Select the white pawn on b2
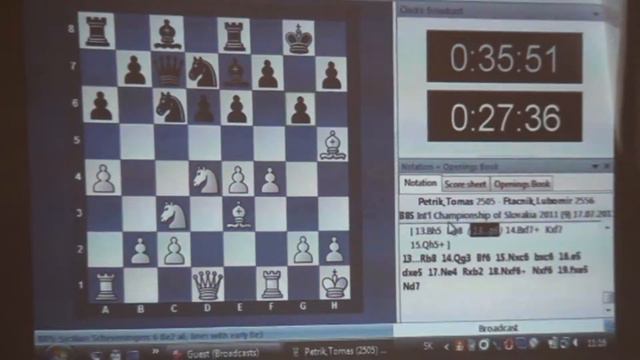 click(x=140, y=251)
